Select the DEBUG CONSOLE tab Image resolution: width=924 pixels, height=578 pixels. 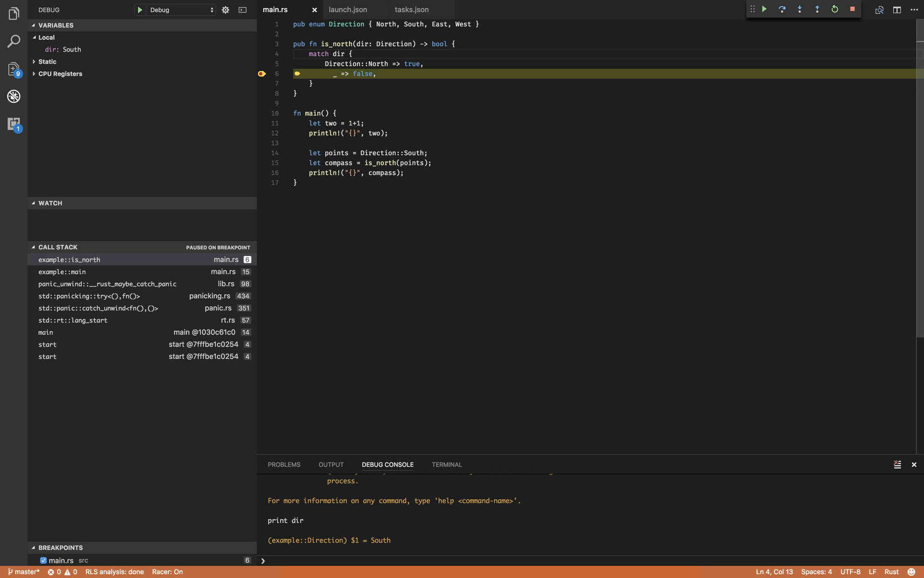tap(387, 464)
